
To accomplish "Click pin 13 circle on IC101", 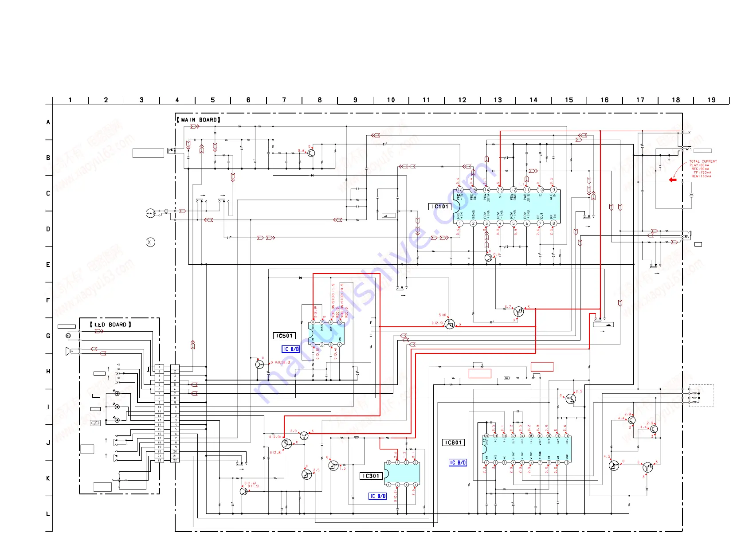I will [500, 190].
